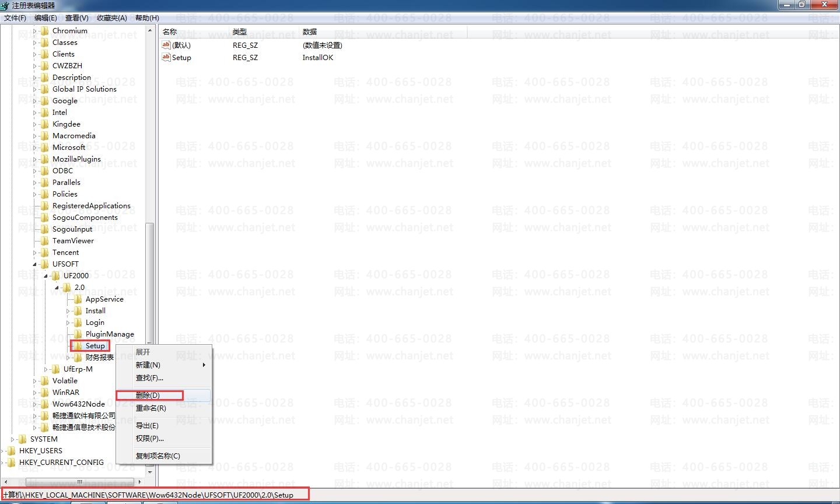This screenshot has height=504, width=840.
Task: Choose 查找(F)... in the context menu
Action: pos(164,378)
